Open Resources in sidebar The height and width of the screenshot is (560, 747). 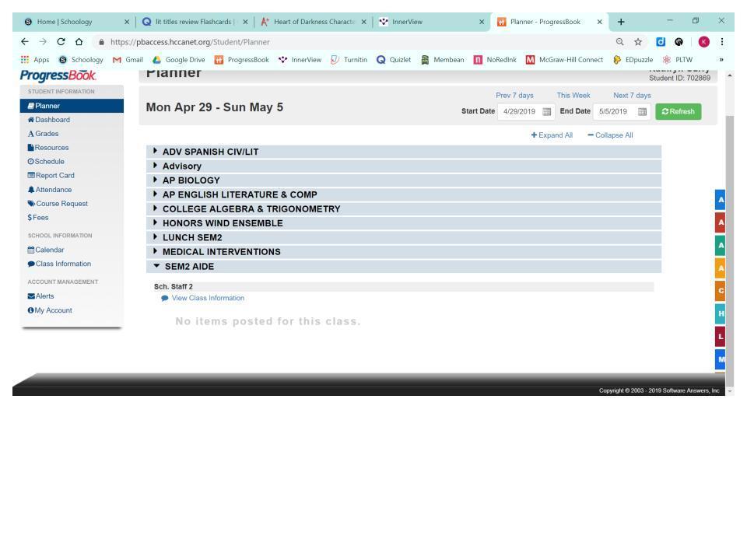coord(48,148)
